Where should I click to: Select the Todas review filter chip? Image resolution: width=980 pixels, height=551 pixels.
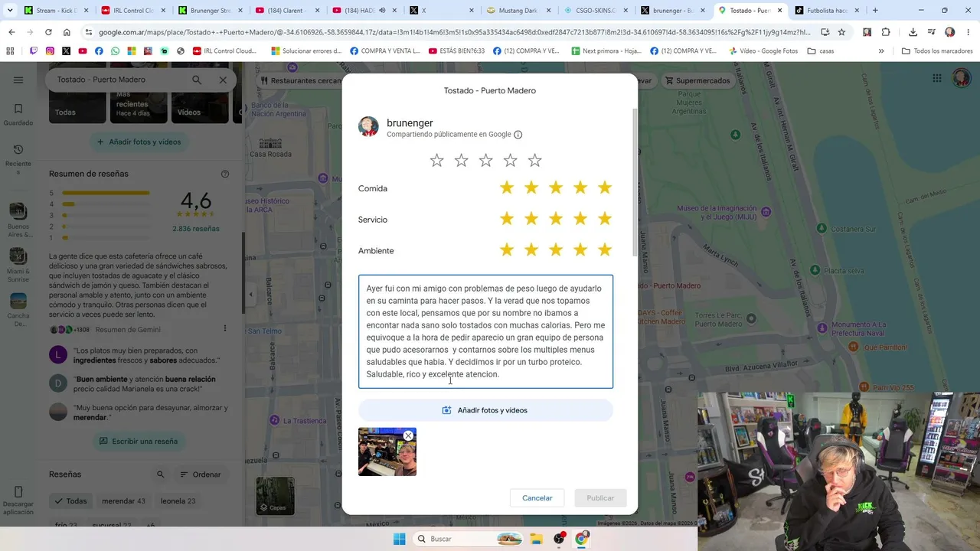click(70, 501)
